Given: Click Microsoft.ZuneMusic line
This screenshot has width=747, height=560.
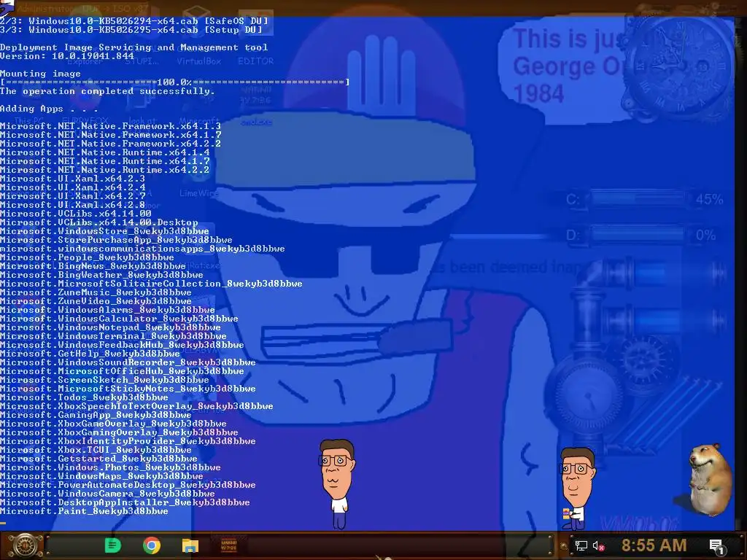Looking at the screenshot, I should tap(96, 292).
